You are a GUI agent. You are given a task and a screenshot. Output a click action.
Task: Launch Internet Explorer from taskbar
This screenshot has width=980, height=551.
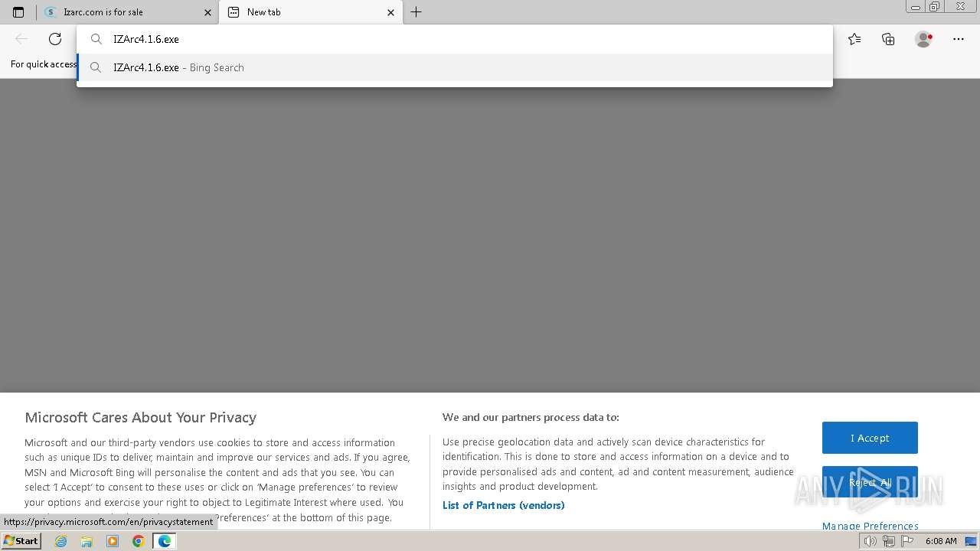tap(61, 541)
